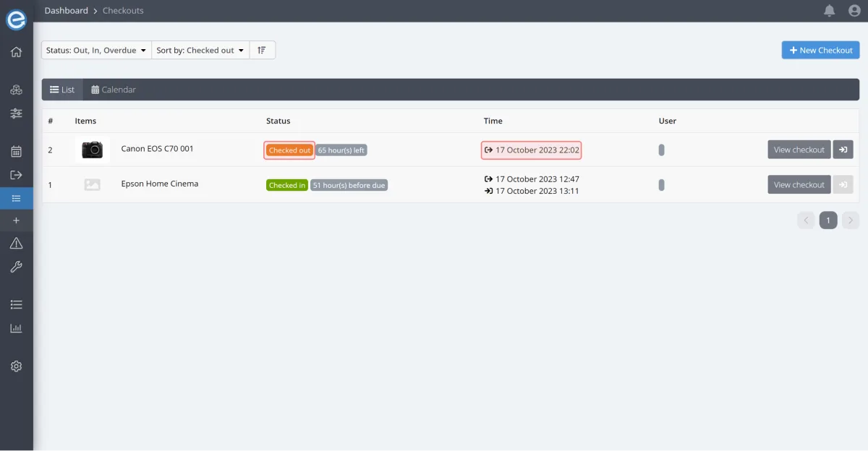Check in the Canon EOS C70 001
Screen dimensions: 868x451
(x=843, y=150)
